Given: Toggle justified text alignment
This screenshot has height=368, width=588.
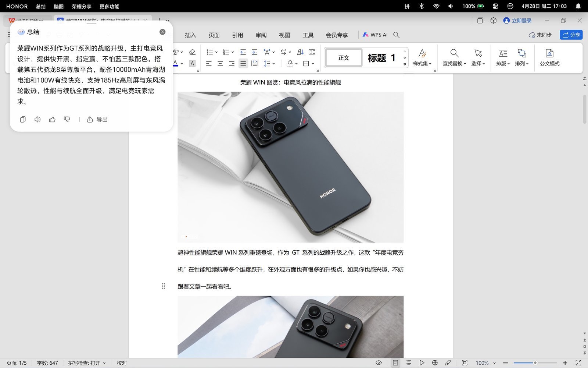Looking at the screenshot, I should point(243,64).
